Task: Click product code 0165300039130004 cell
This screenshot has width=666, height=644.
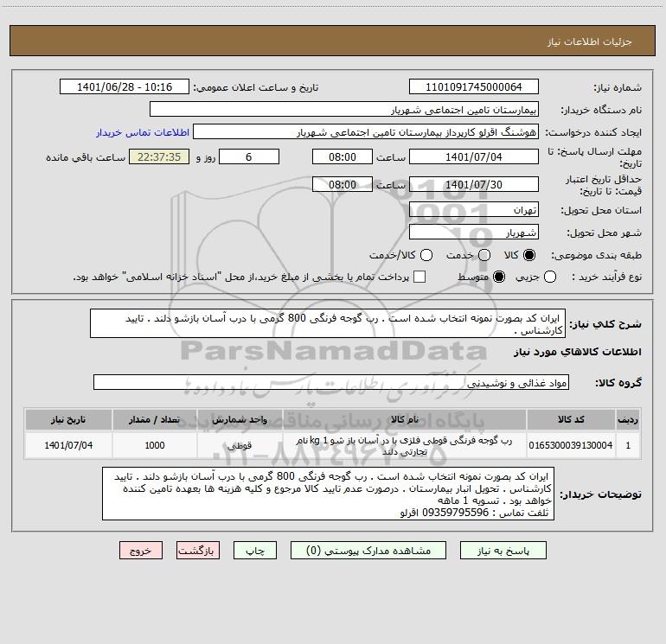Action: [571, 445]
